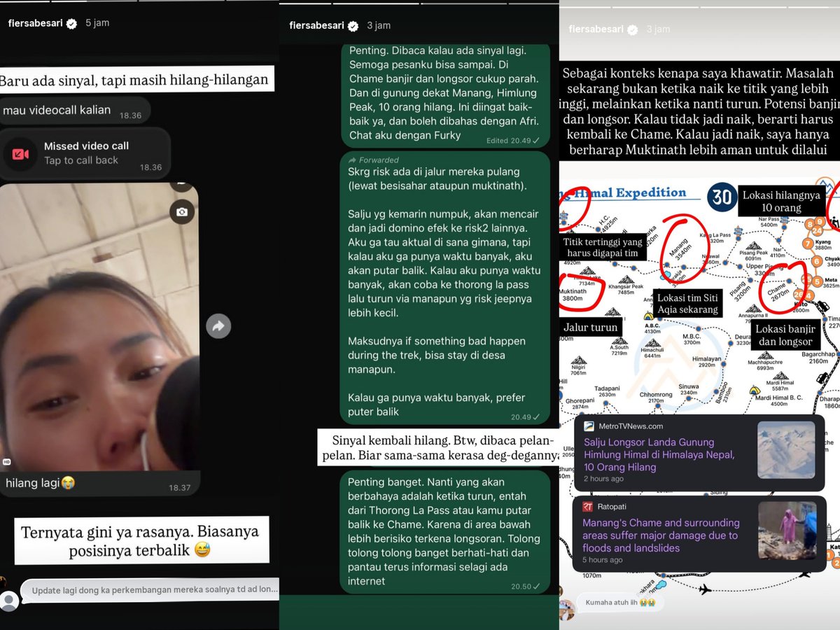Tap Muktinath 3800m on the map

[574, 295]
